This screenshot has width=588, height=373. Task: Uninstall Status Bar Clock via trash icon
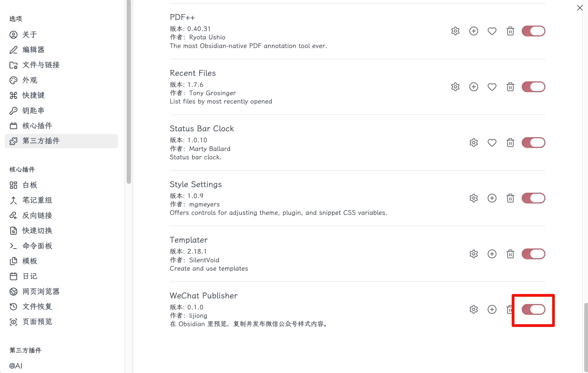(x=510, y=143)
